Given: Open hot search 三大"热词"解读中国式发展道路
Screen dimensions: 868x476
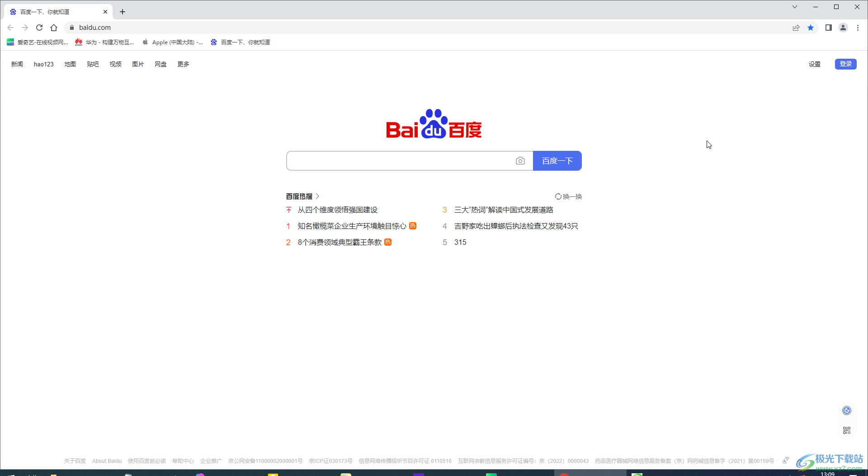Looking at the screenshot, I should pos(504,210).
